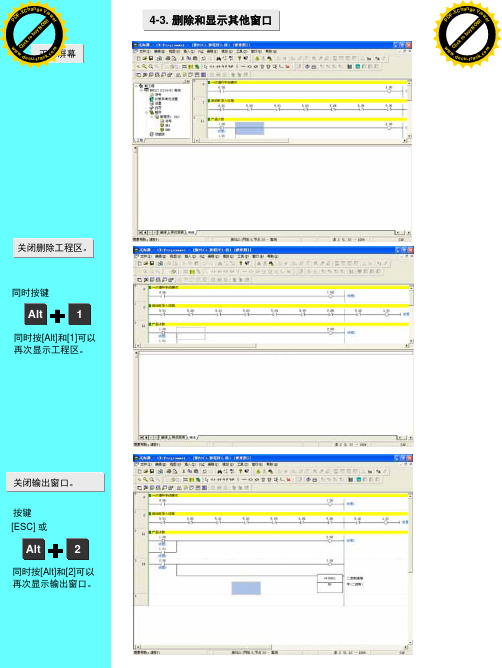Open 文件 menu in top screenshot
This screenshot has width=502, height=668.
coord(144,52)
